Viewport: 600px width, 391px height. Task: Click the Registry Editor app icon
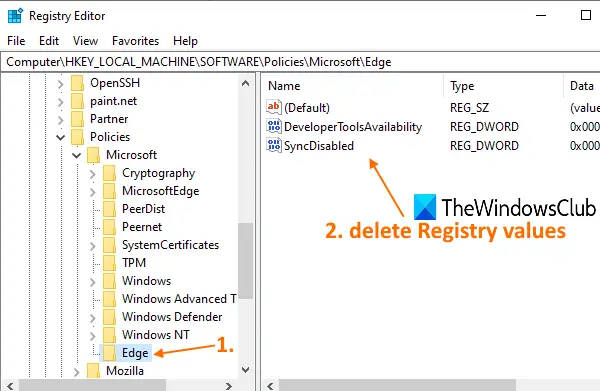[x=15, y=16]
